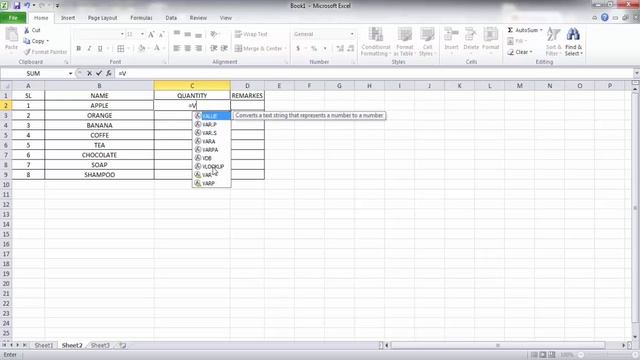Open the font name dropdown
The image size is (640, 360).
[122, 34]
